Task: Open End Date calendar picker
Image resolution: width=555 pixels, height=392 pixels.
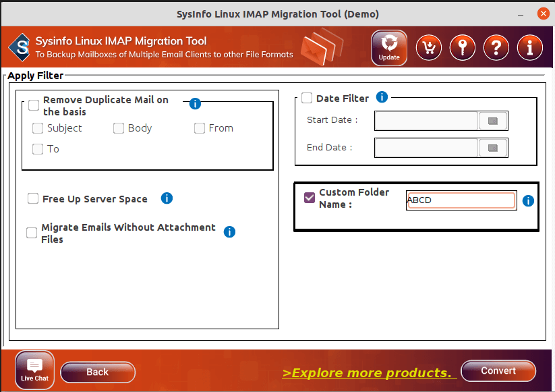Action: 493,148
